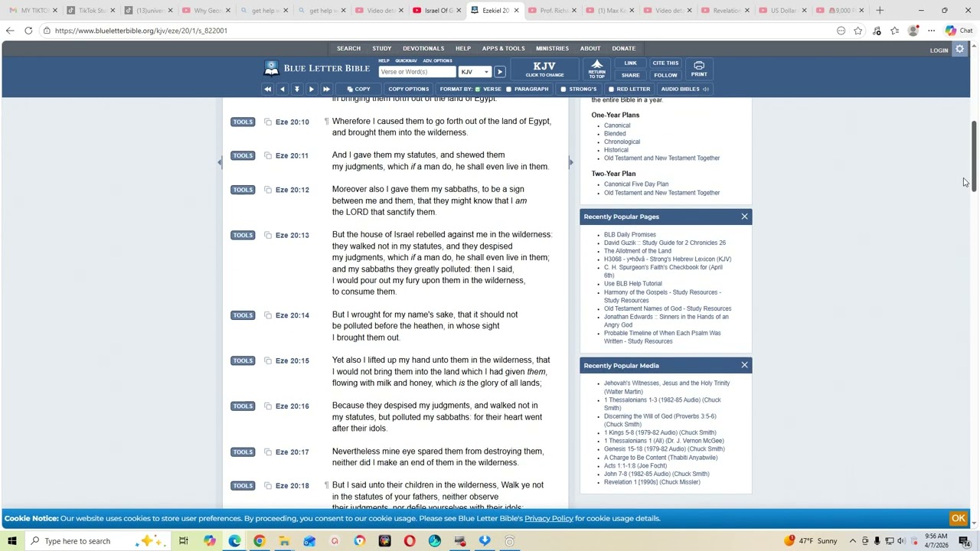Click the down-arrows navigation icon in toolbar
The width and height of the screenshot is (980, 551).
(x=297, y=90)
